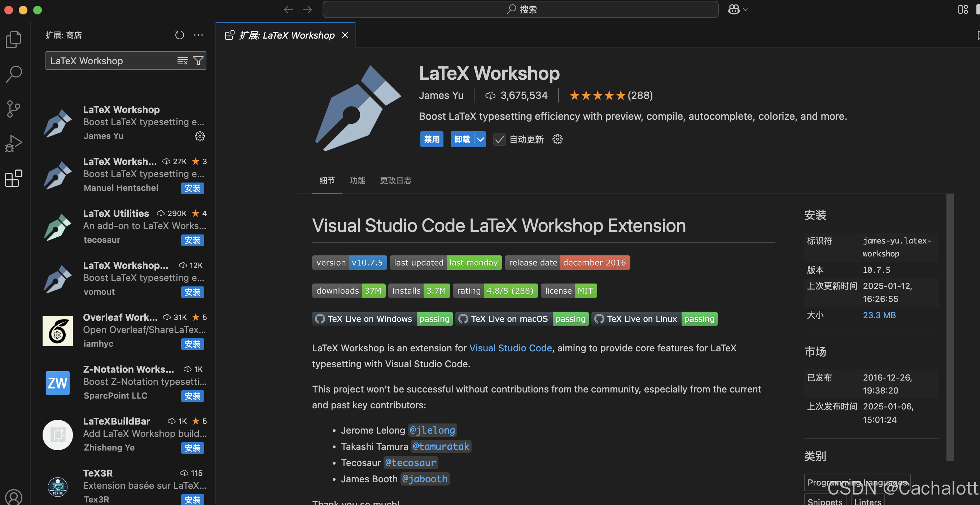980x505 pixels.
Task: Open the filter dropdown in extension search
Action: [198, 61]
